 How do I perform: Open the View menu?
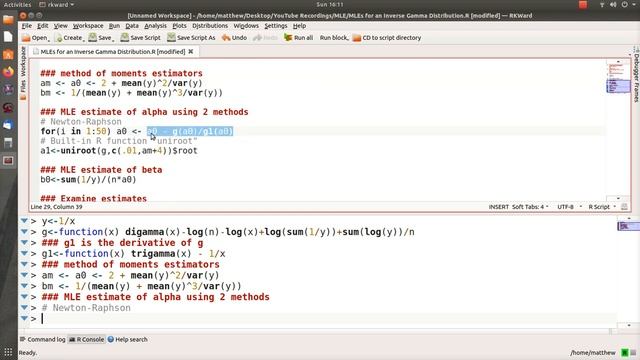[x=60, y=26]
